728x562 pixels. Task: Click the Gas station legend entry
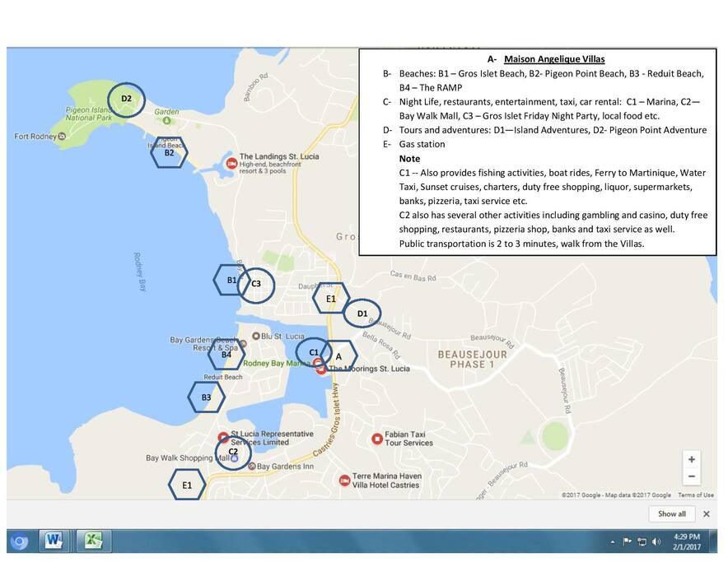(x=422, y=144)
